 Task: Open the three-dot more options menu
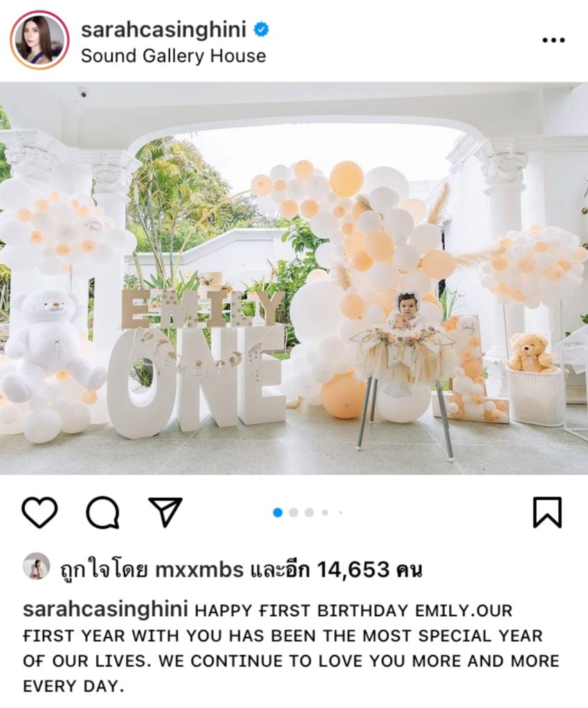[553, 40]
